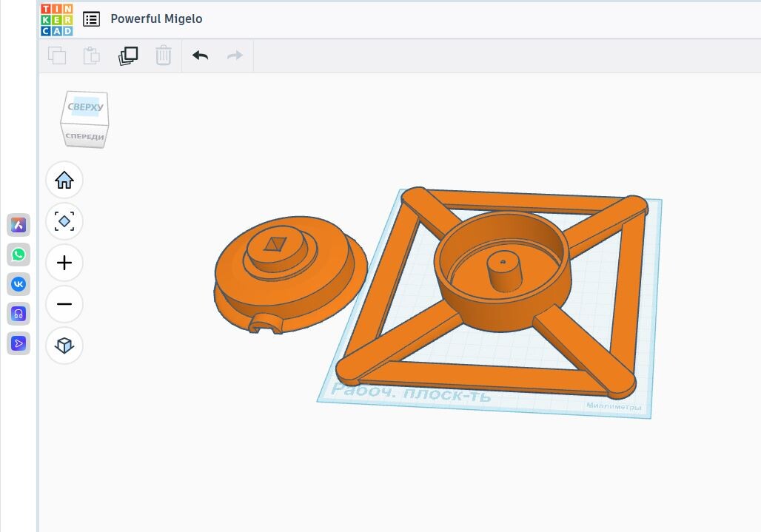Viewport: 761px width, 532px height.
Task: Click the Delete trash icon
Action: (164, 55)
